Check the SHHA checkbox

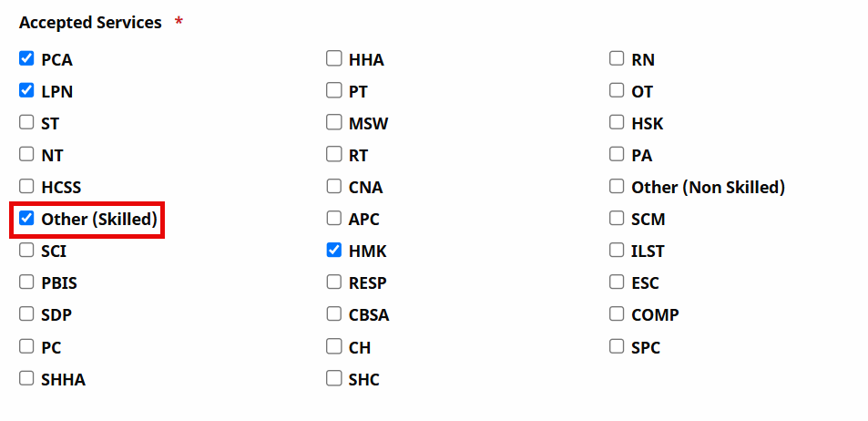[26, 378]
